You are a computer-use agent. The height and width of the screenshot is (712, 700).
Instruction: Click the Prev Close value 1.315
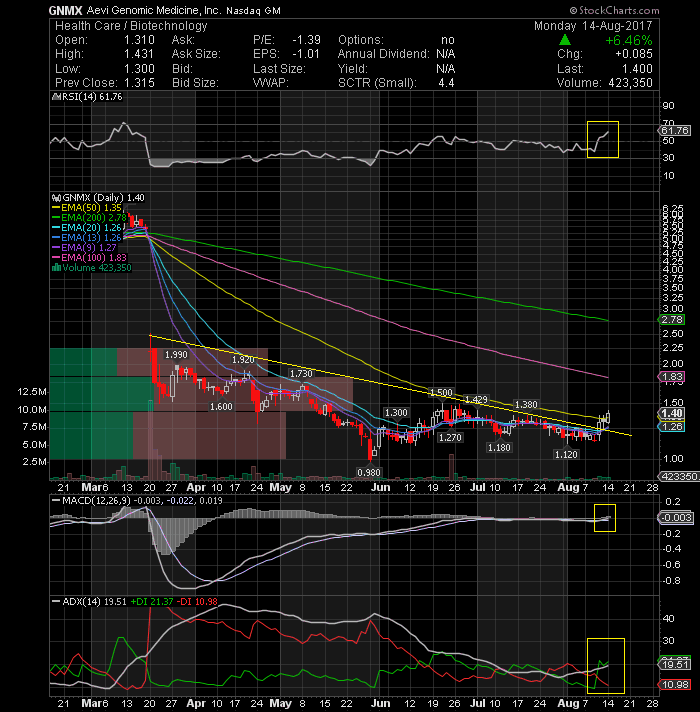coord(139,83)
